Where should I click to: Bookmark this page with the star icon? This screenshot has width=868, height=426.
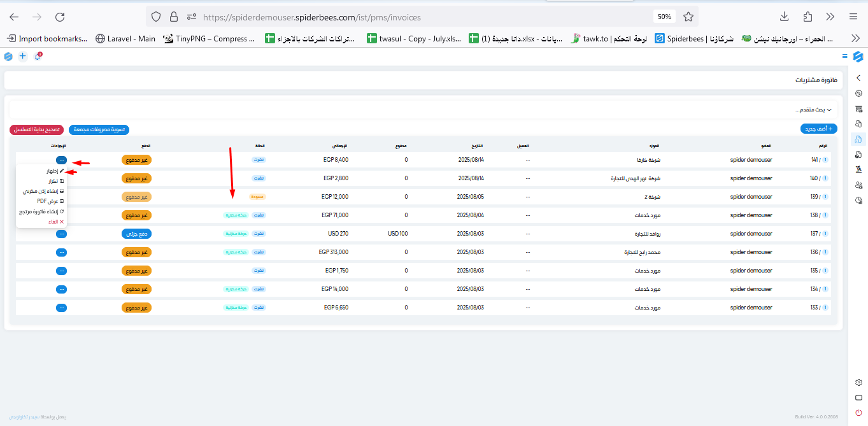tap(688, 17)
